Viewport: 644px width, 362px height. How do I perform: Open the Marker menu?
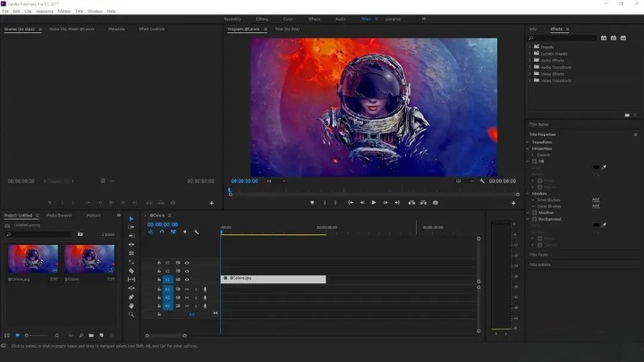pyautogui.click(x=64, y=12)
